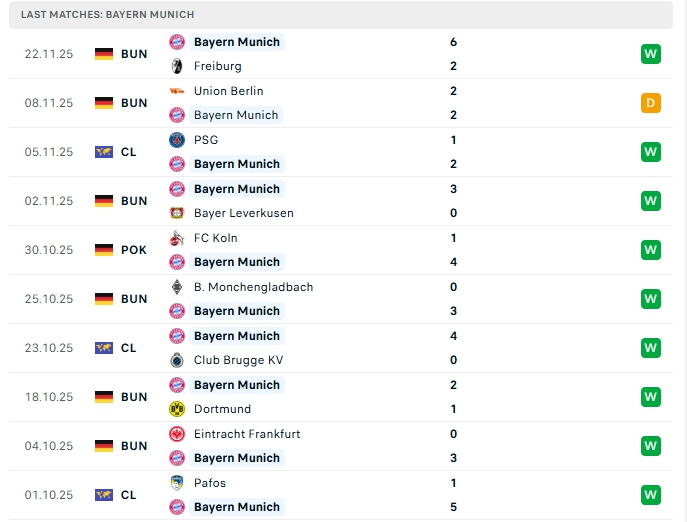Click the B. Monchengladbach crest icon

[x=177, y=287]
